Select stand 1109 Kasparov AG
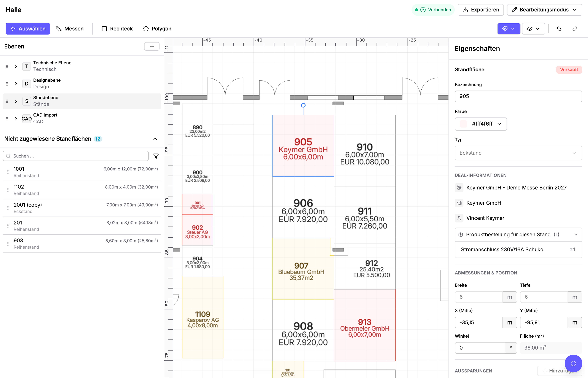 click(x=203, y=317)
